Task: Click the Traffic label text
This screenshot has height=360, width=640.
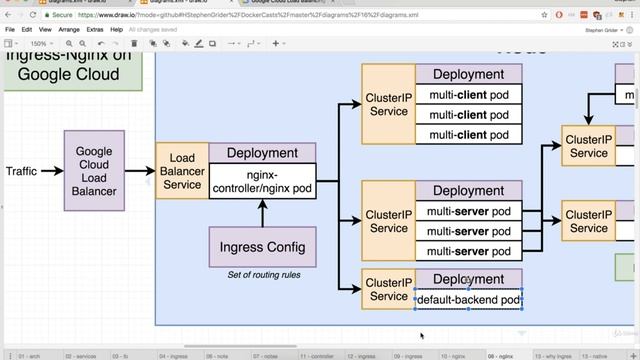Action: 21,171
